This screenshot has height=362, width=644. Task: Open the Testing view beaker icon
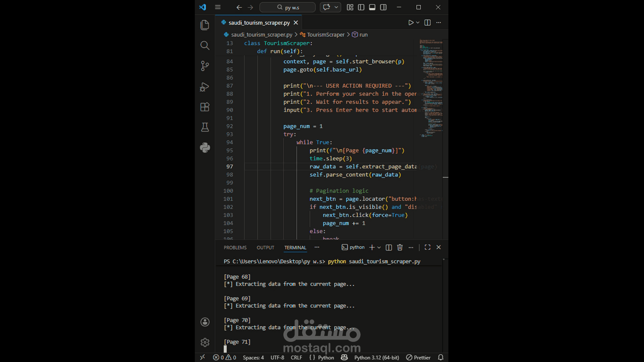[204, 127]
